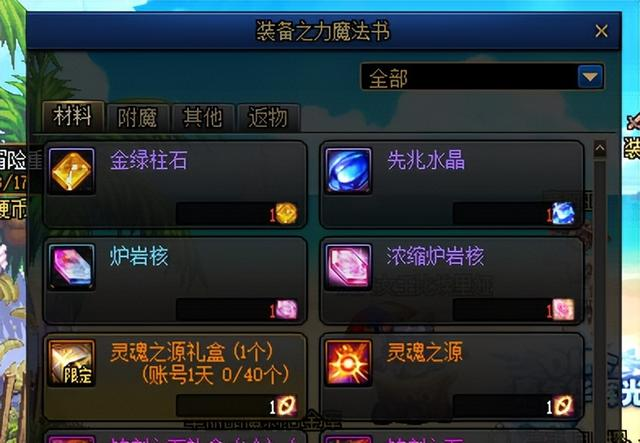Click the 炉岩核 item name text
Screen dimensions: 640x443
click(x=139, y=256)
